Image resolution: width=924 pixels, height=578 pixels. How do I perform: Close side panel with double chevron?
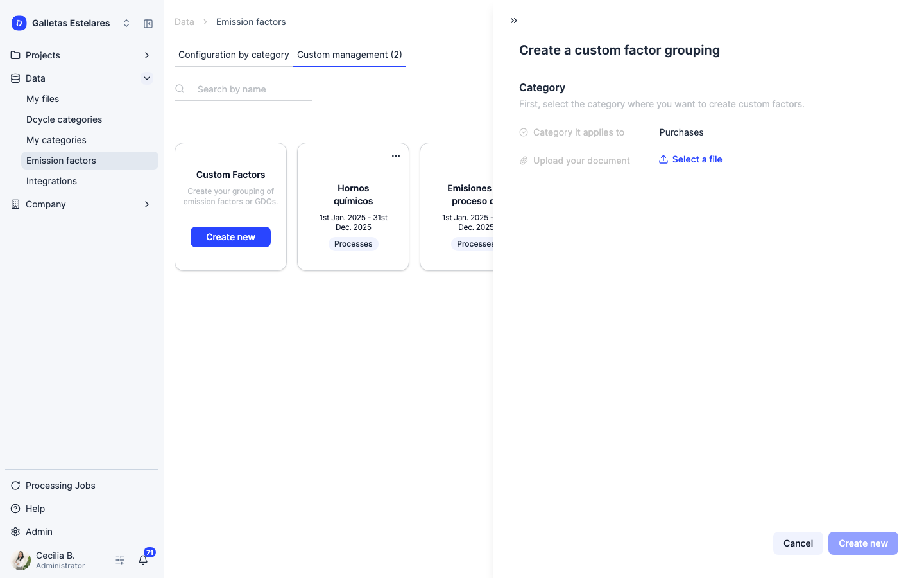tap(514, 21)
